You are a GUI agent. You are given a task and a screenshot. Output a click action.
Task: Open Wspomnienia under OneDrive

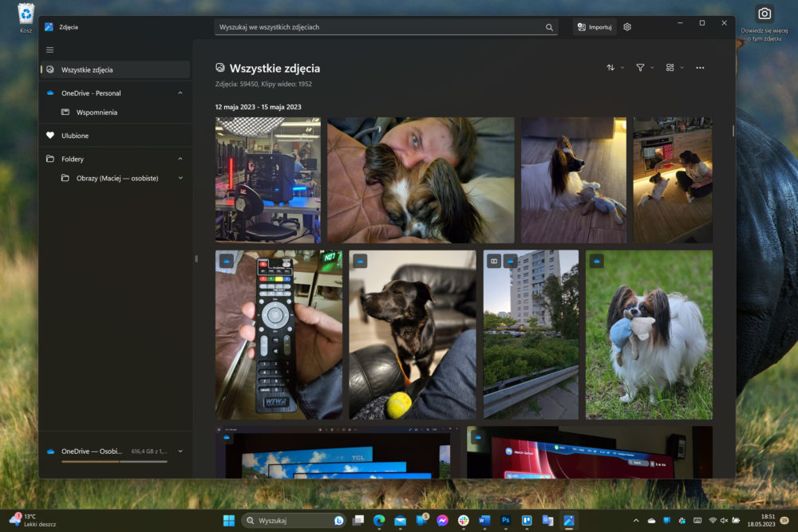115,112
